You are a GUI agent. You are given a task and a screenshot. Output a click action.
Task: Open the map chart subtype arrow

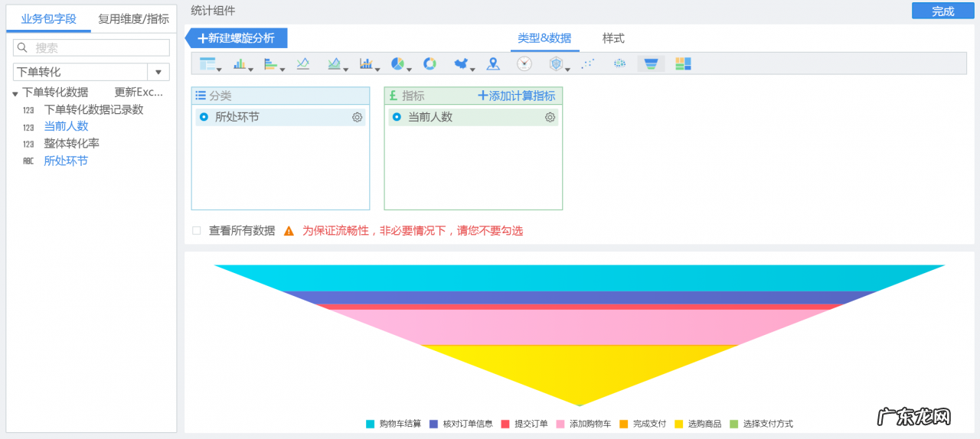(x=472, y=69)
